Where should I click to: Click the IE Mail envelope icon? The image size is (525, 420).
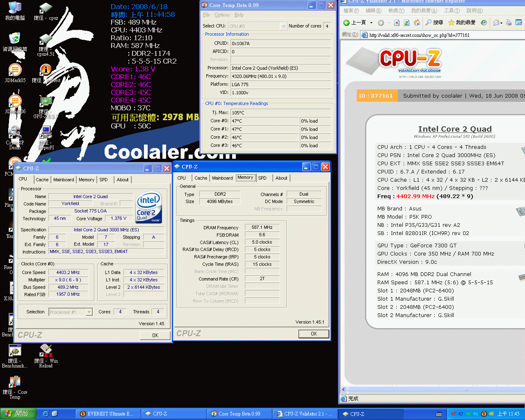pos(496,23)
